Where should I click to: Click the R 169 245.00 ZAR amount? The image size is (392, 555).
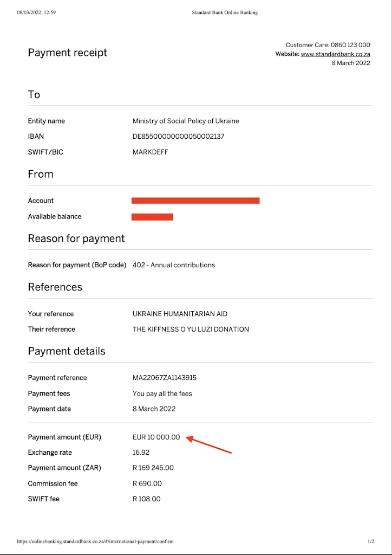(x=153, y=468)
